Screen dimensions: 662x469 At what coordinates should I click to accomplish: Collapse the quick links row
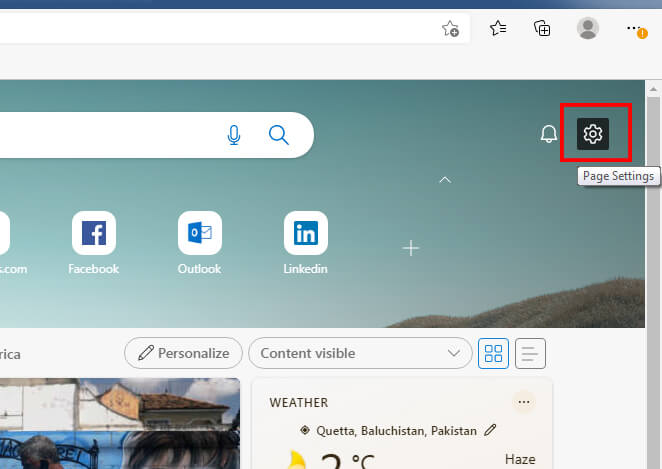(445, 180)
